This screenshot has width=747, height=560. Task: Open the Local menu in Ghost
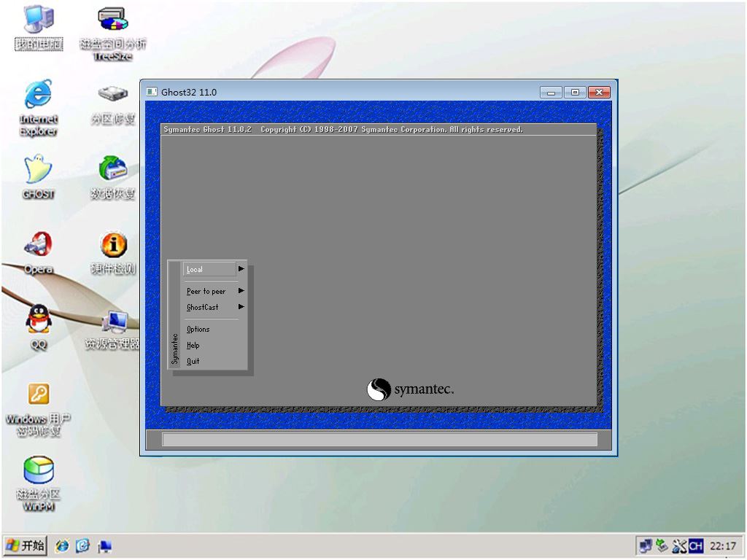pos(209,269)
